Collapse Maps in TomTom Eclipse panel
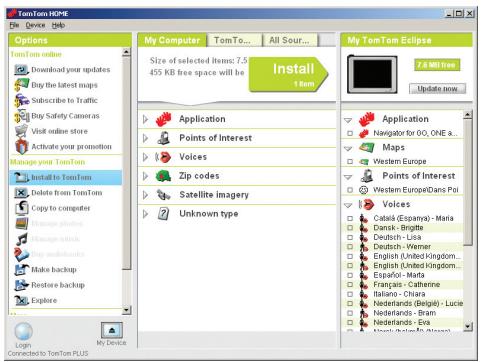 (348, 148)
